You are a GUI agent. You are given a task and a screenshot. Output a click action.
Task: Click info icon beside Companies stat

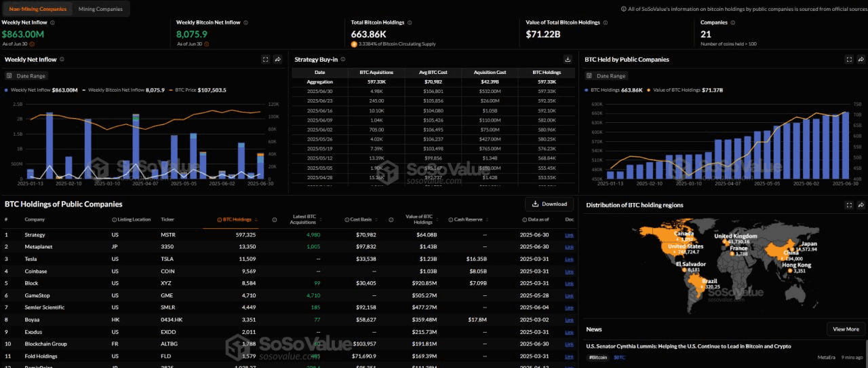(732, 22)
